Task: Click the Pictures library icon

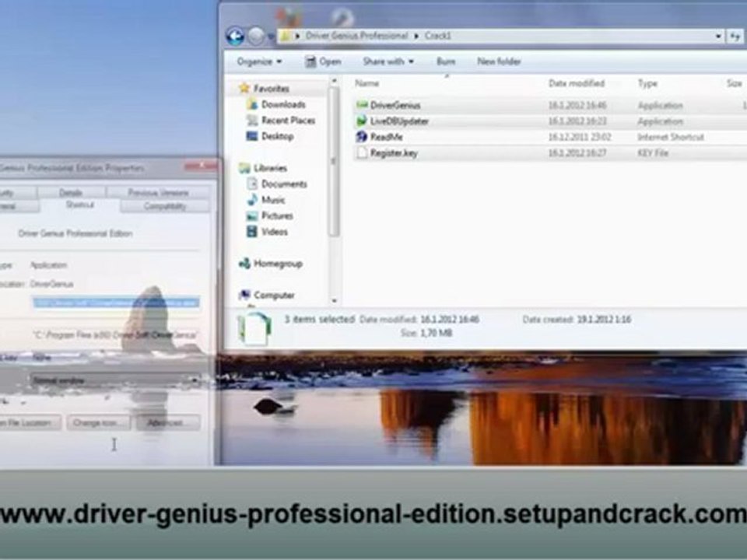Action: point(252,215)
